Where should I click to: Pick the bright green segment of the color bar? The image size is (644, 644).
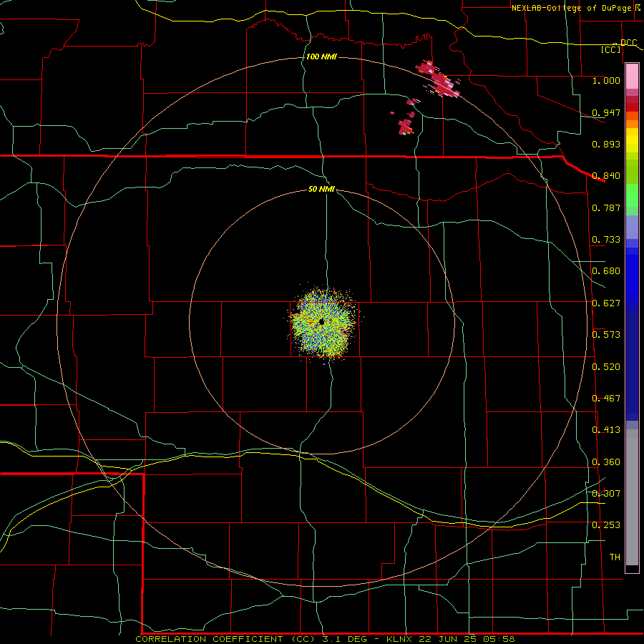coord(632,195)
